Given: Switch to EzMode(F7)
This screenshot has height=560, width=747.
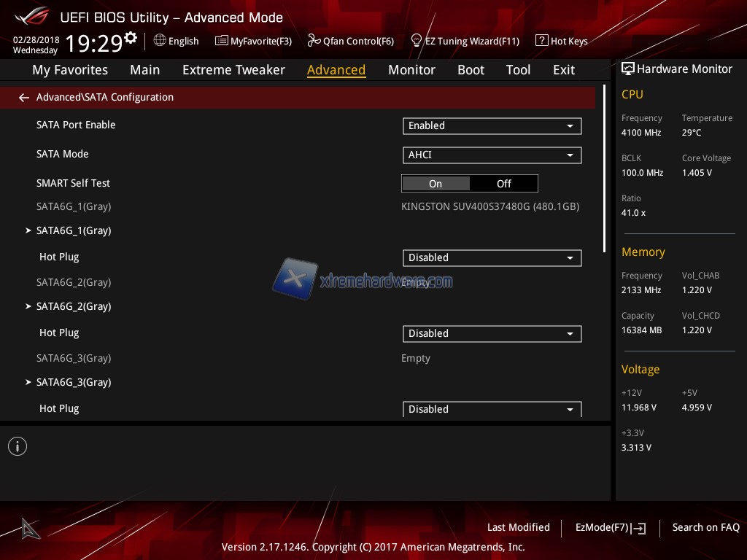Looking at the screenshot, I should [x=610, y=528].
